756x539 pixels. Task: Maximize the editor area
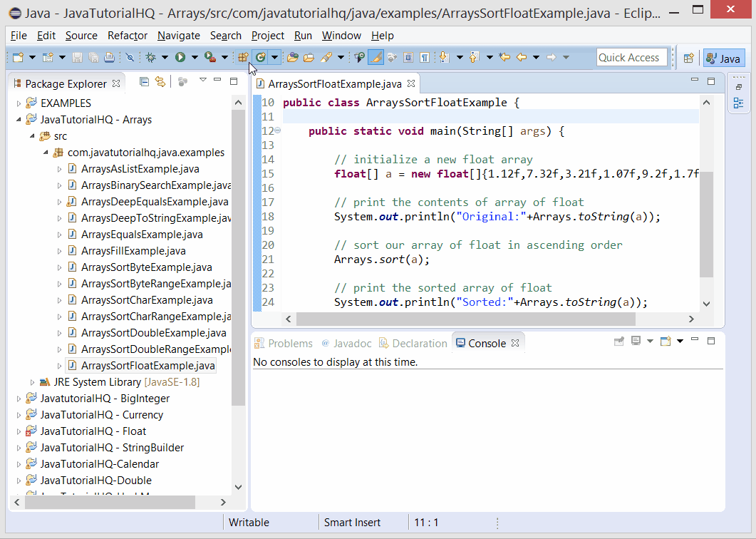point(710,81)
